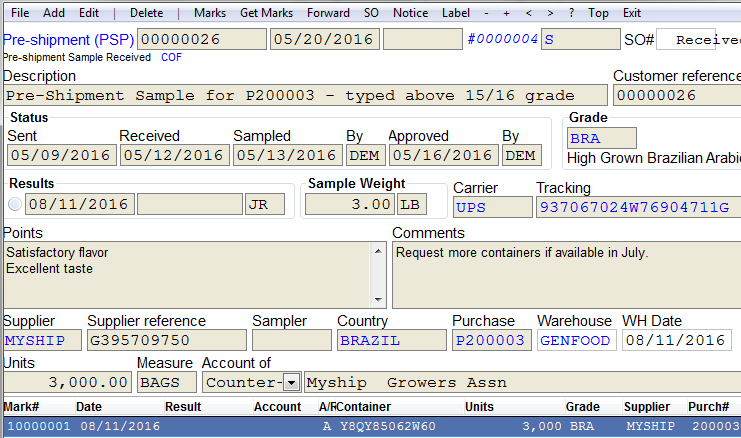Click the Approved date 05/16/2016
The image size is (741, 438).
[444, 155]
